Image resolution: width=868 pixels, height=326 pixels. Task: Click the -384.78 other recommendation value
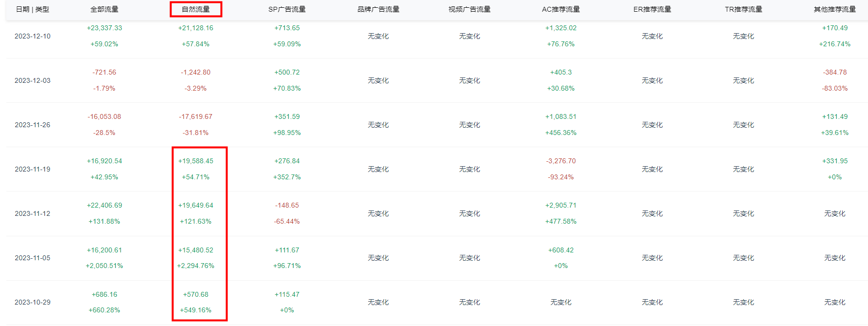coord(835,72)
